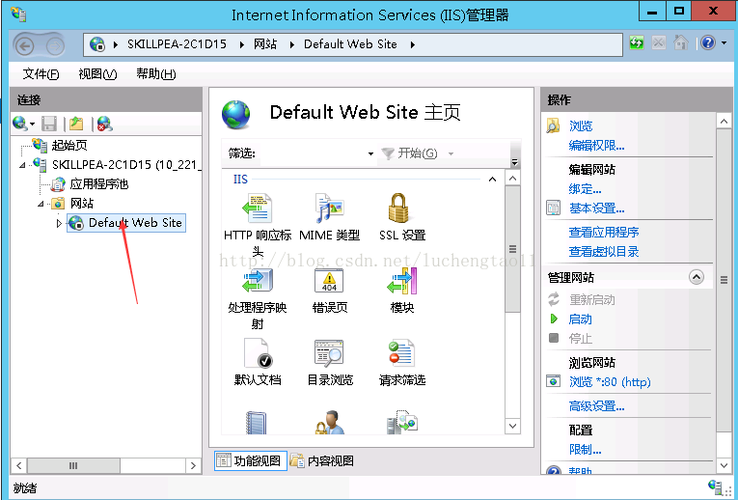This screenshot has height=500, width=738.
Task: Open the 筛选 filter dropdown arrow
Action: [x=370, y=153]
